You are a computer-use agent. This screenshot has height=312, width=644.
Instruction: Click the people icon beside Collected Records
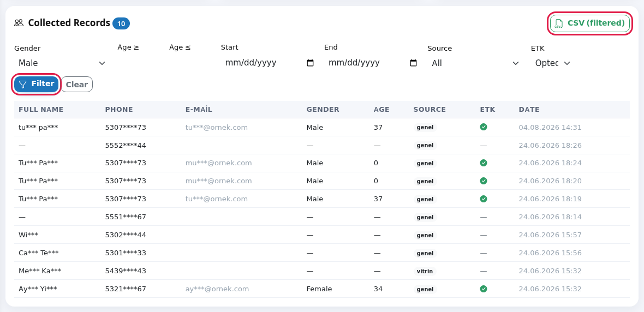pos(19,23)
